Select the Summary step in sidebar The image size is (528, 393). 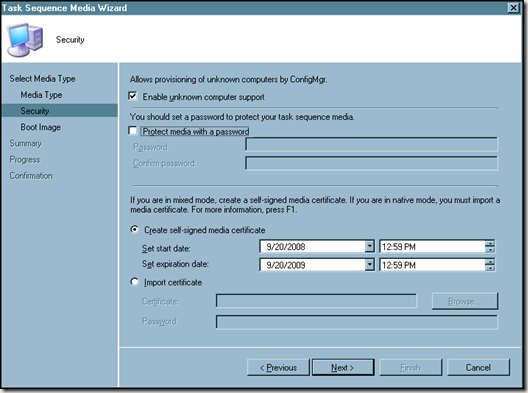tap(26, 143)
